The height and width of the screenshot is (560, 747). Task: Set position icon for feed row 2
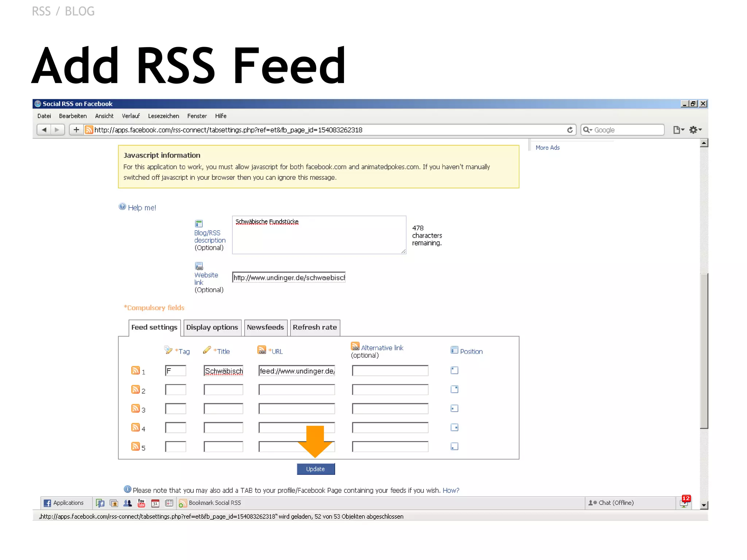(454, 389)
